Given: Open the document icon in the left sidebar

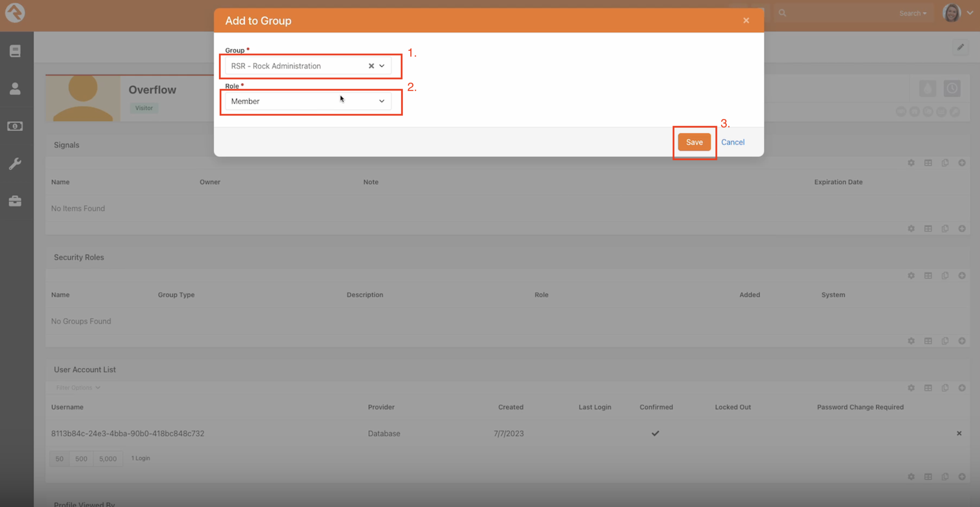Looking at the screenshot, I should tap(15, 51).
